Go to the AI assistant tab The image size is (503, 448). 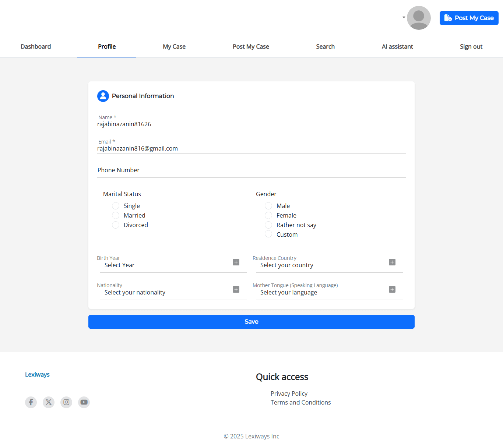(397, 47)
